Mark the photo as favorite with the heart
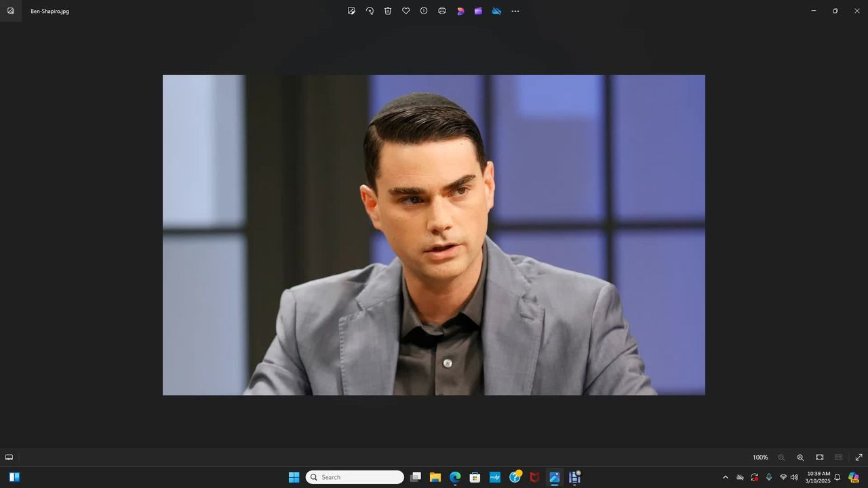868x488 pixels. click(x=406, y=11)
